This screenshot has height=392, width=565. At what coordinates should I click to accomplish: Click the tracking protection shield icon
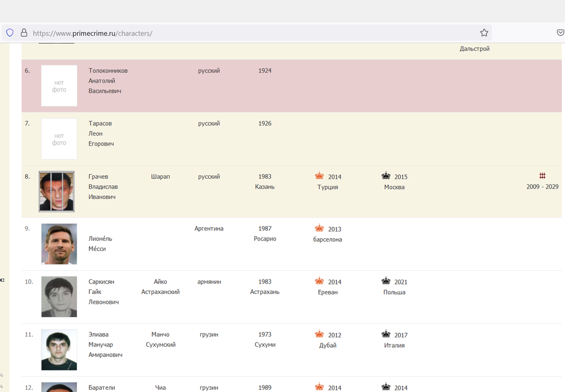(x=10, y=33)
